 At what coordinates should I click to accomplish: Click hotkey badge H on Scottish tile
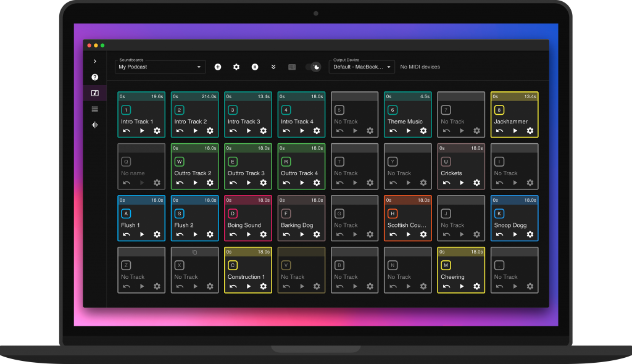pos(393,213)
